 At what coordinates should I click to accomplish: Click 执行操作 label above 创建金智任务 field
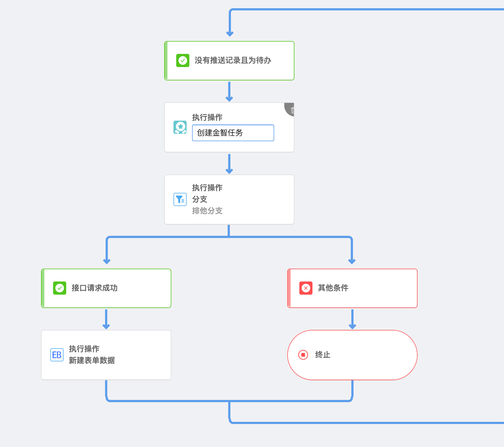click(x=207, y=117)
